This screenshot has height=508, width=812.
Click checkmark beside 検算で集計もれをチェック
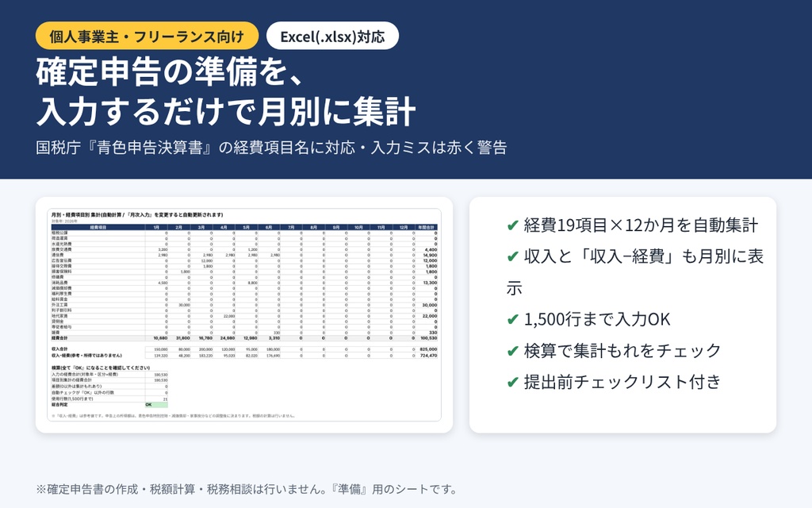click(513, 351)
